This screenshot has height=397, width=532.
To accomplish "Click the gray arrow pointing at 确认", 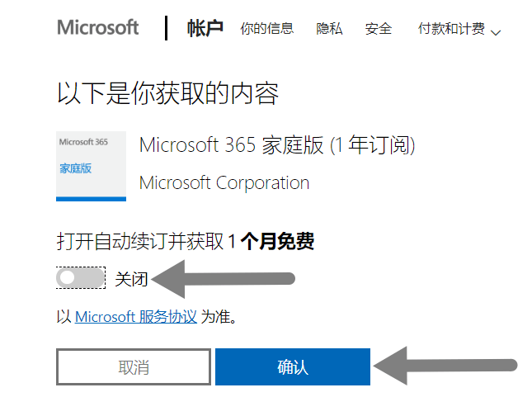I will [x=445, y=366].
